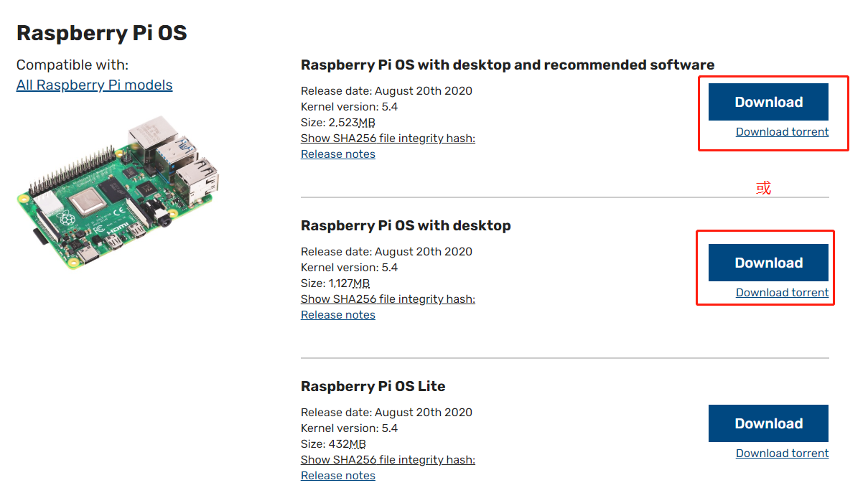
Task: View Release notes for Raspberry Pi OS with desktop
Action: click(337, 314)
